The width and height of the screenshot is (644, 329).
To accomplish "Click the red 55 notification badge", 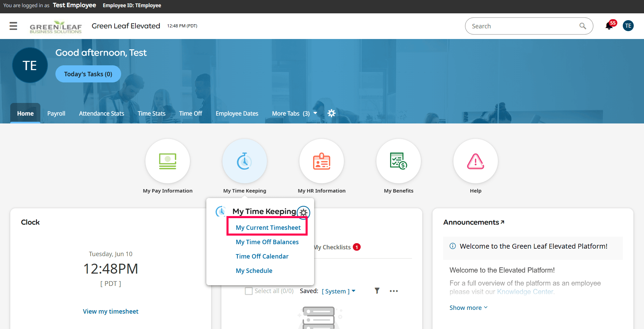I will click(613, 23).
